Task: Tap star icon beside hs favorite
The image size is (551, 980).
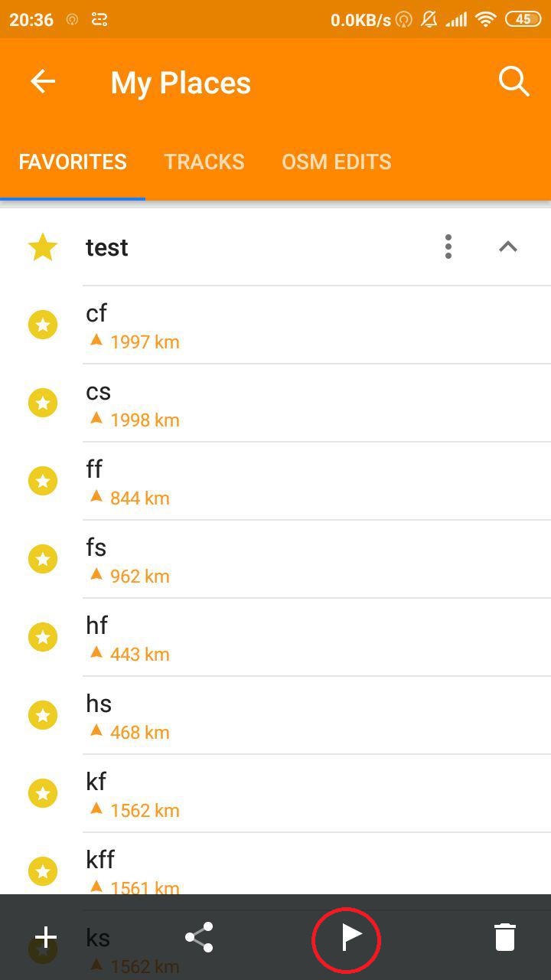Action: [x=43, y=716]
